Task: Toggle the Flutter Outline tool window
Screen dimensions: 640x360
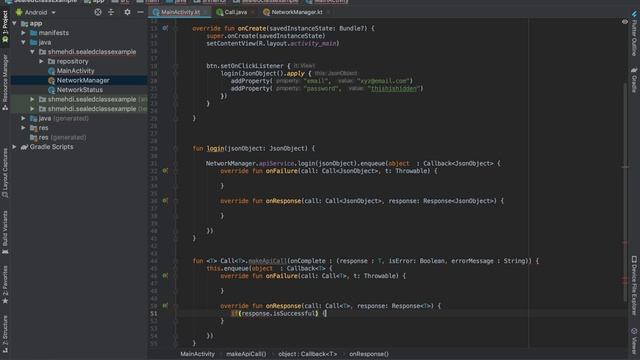Action: [634, 33]
